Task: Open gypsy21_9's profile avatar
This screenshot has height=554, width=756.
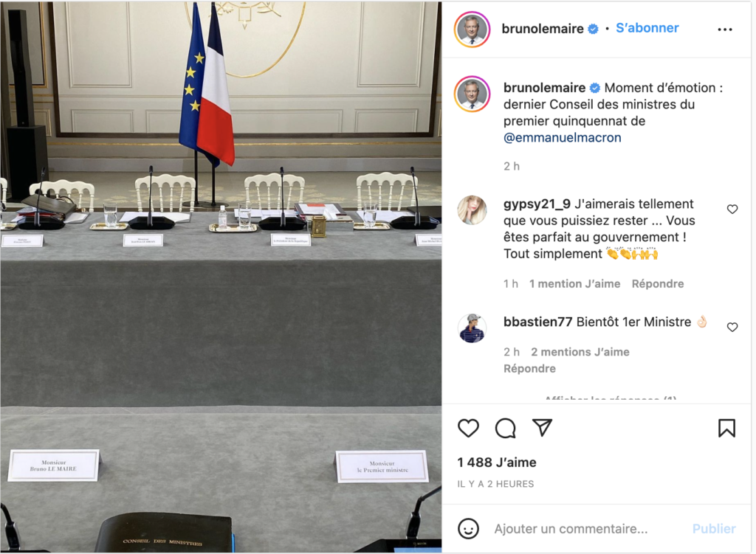Action: tap(472, 210)
